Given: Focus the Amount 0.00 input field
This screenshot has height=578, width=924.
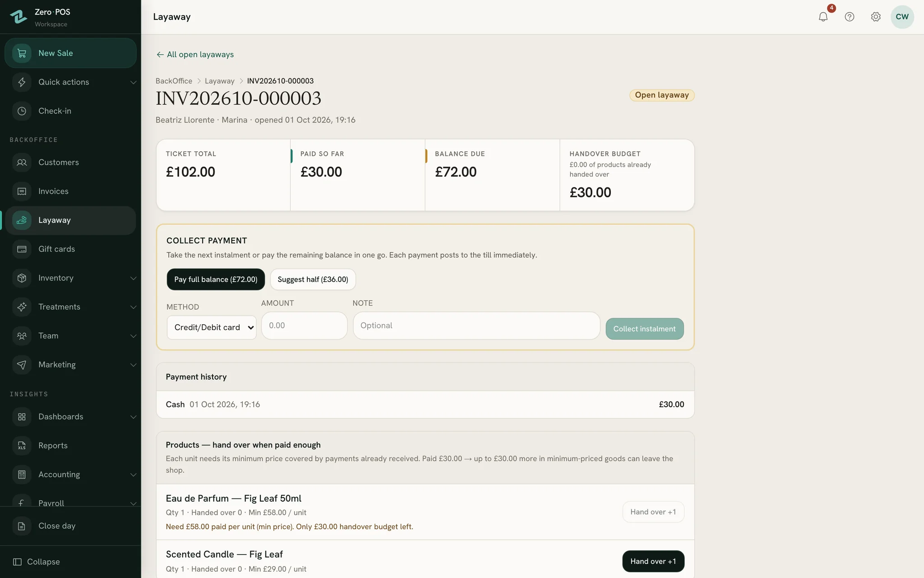Looking at the screenshot, I should (x=305, y=326).
